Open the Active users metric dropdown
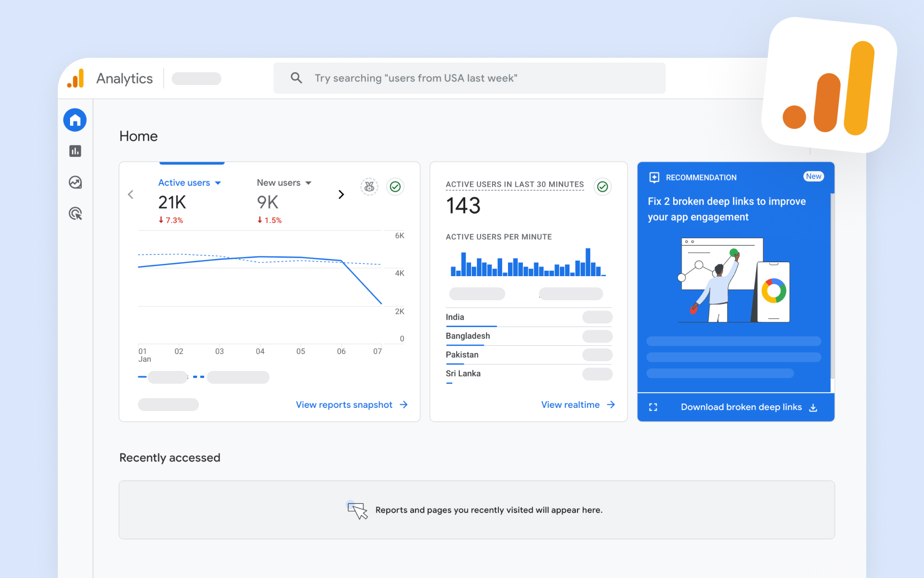This screenshot has height=578, width=924. pos(218,182)
